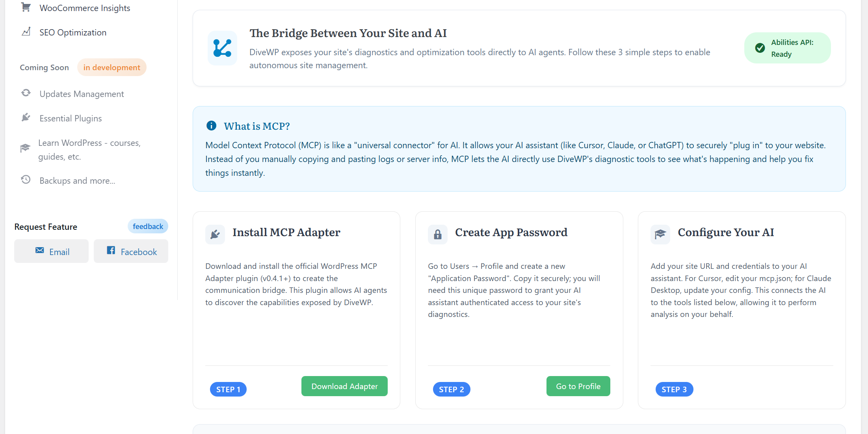Image resolution: width=868 pixels, height=434 pixels.
Task: Click the SEO Optimization chart icon
Action: click(26, 32)
